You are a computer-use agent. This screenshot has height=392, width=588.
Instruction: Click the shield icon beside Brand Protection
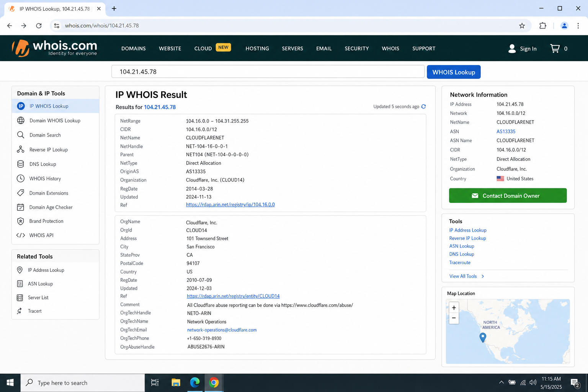(21, 221)
